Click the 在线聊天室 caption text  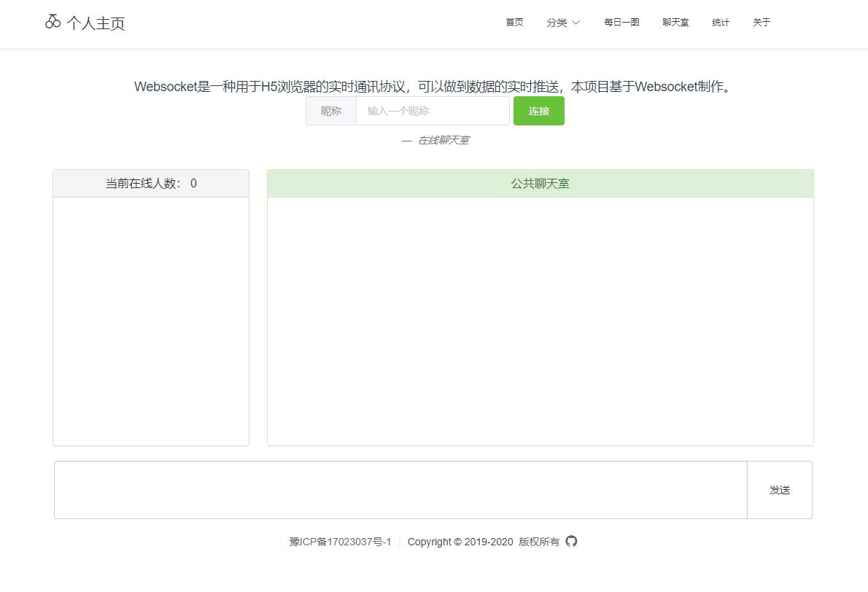pos(443,140)
